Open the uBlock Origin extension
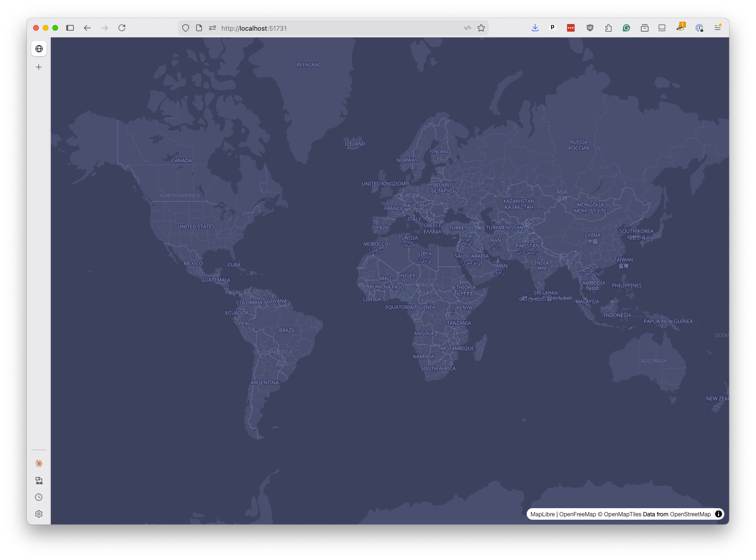The width and height of the screenshot is (756, 560). click(x=590, y=28)
